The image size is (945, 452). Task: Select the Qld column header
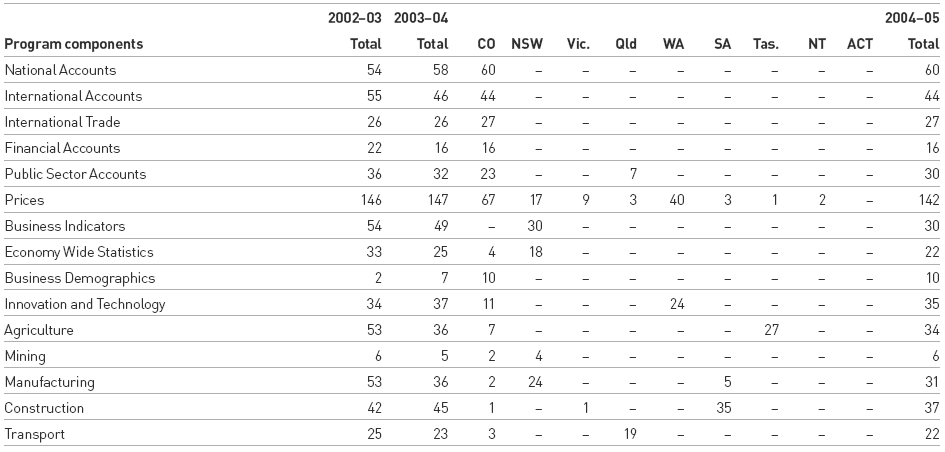tap(626, 44)
